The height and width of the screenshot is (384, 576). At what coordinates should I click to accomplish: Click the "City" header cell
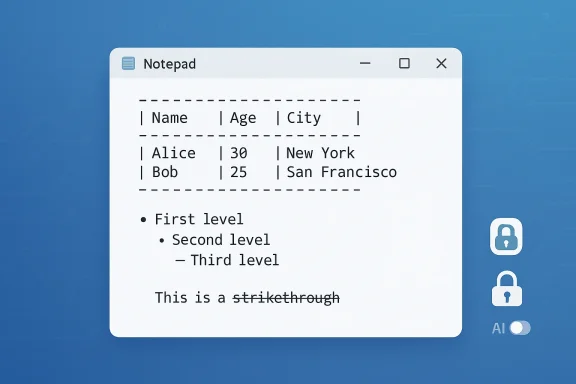point(303,118)
